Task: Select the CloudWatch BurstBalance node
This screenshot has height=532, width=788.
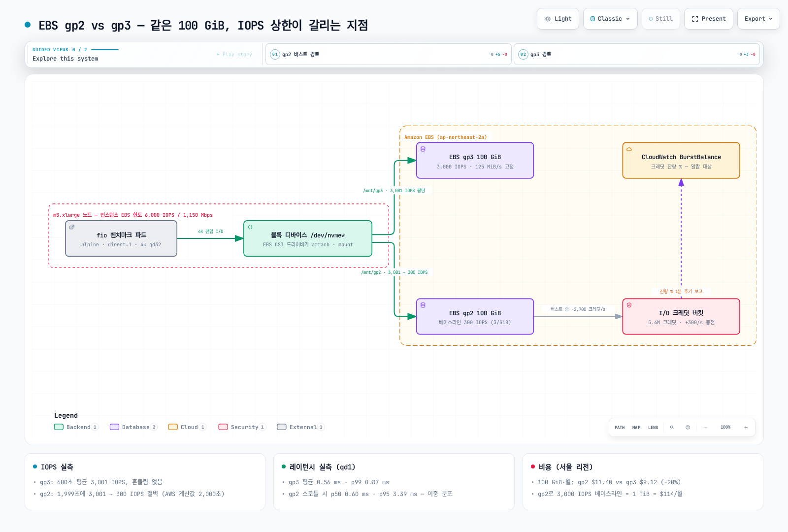Action: (x=681, y=161)
